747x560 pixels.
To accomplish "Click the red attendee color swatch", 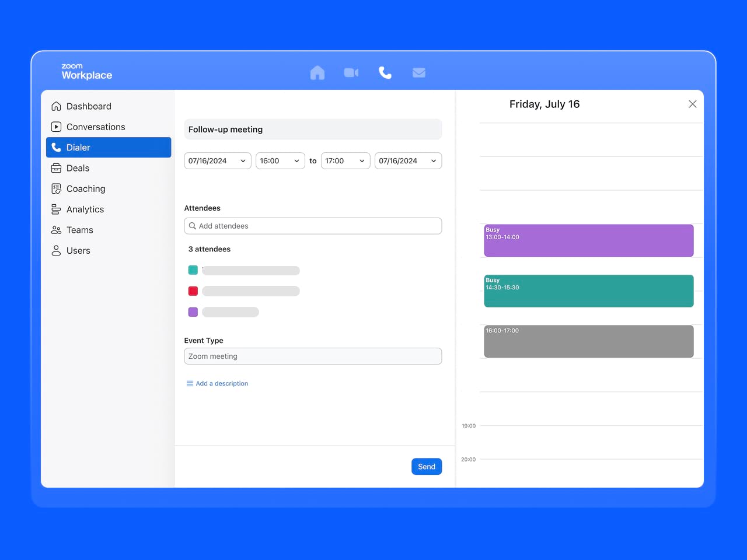I will coord(193,290).
